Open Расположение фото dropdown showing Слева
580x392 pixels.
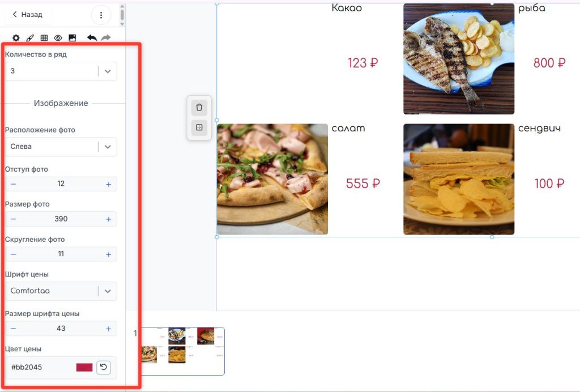[61, 147]
